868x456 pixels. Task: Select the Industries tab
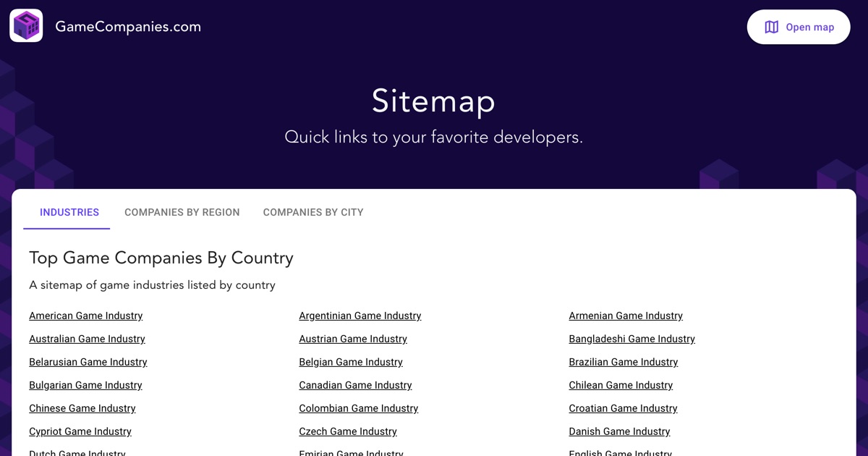pyautogui.click(x=69, y=212)
